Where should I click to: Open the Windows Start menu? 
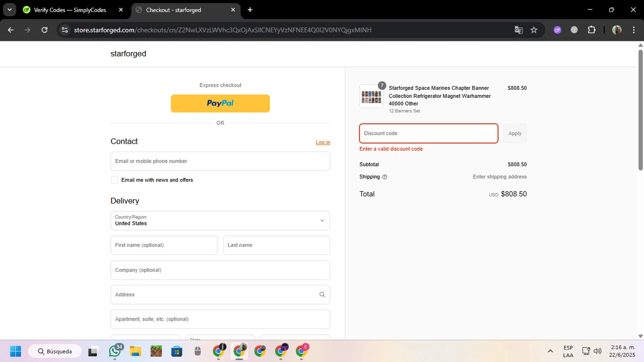15,351
